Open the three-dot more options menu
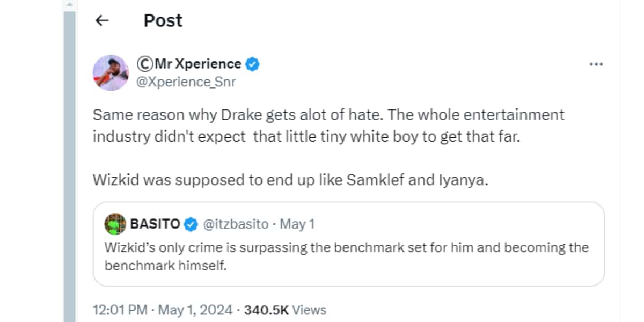644x322 pixels. pyautogui.click(x=596, y=64)
